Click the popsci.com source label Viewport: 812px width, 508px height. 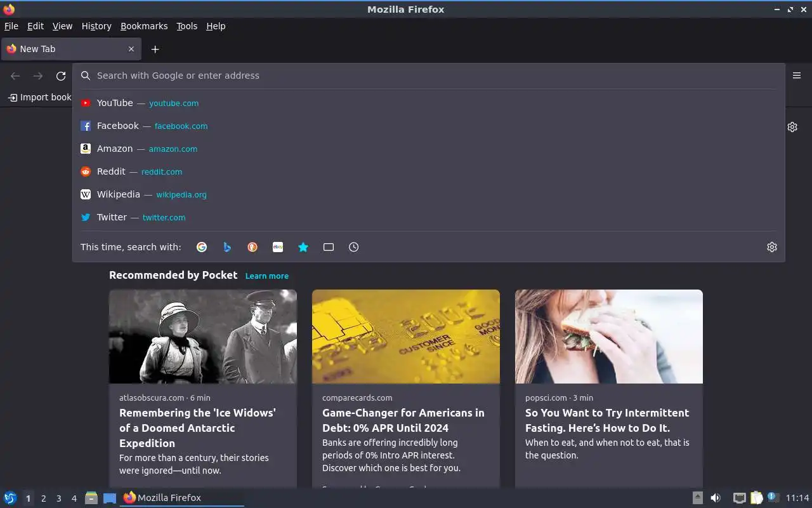pyautogui.click(x=546, y=398)
